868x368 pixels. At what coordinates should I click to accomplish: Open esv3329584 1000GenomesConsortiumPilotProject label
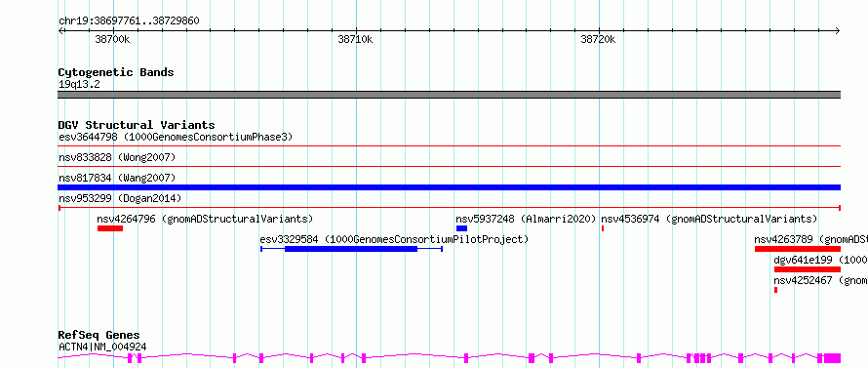[x=394, y=239]
